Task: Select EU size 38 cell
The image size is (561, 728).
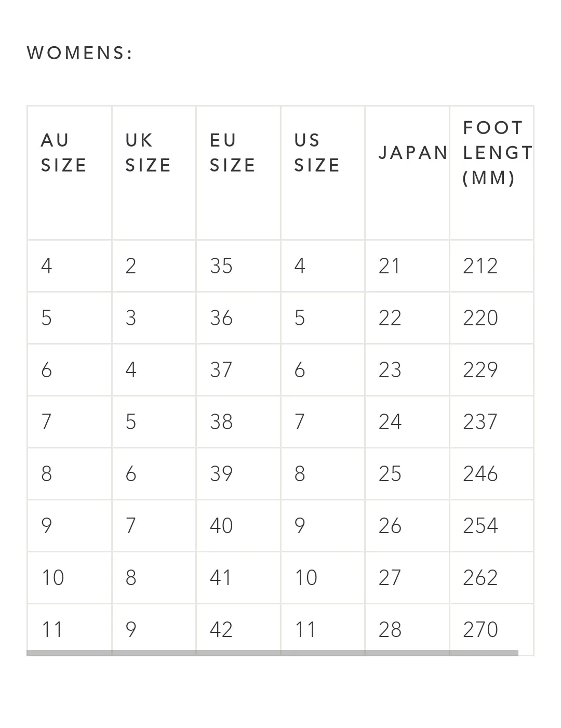Action: (x=238, y=422)
